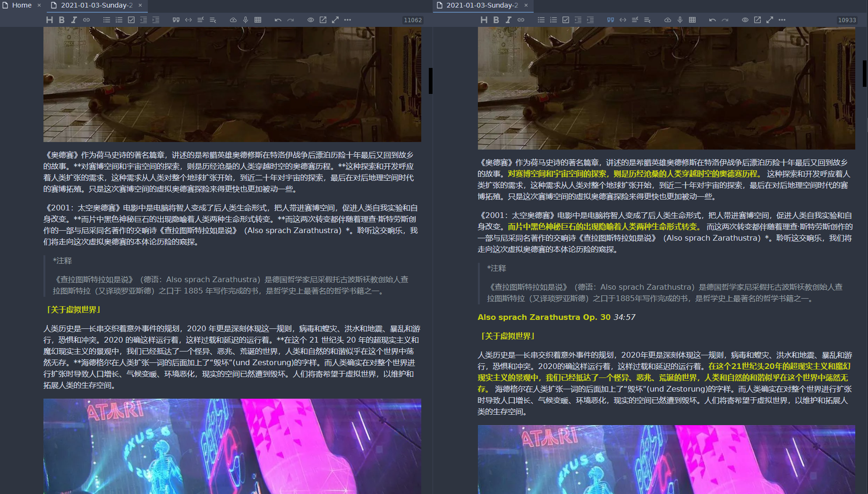868x494 pixels.
Task: Click microphone record icon in left editor
Action: (246, 20)
